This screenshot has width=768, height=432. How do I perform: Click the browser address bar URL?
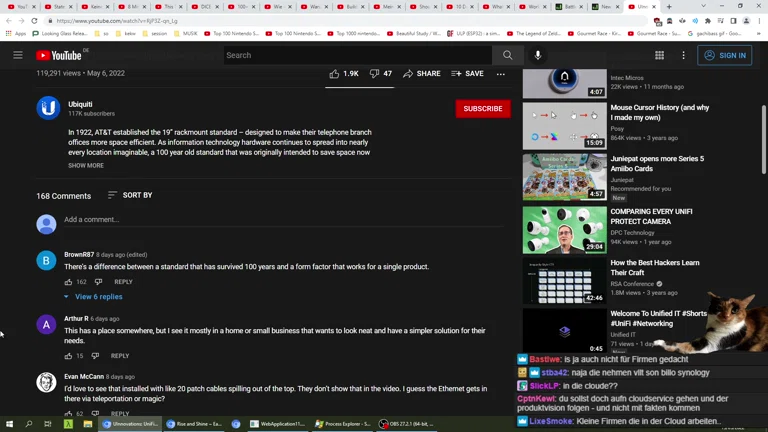pos(117,21)
